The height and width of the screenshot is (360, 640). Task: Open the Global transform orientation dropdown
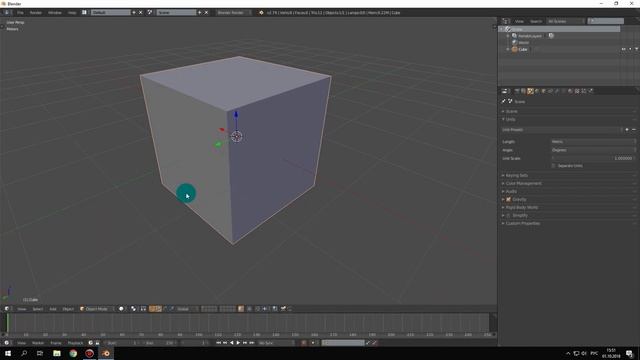point(187,309)
